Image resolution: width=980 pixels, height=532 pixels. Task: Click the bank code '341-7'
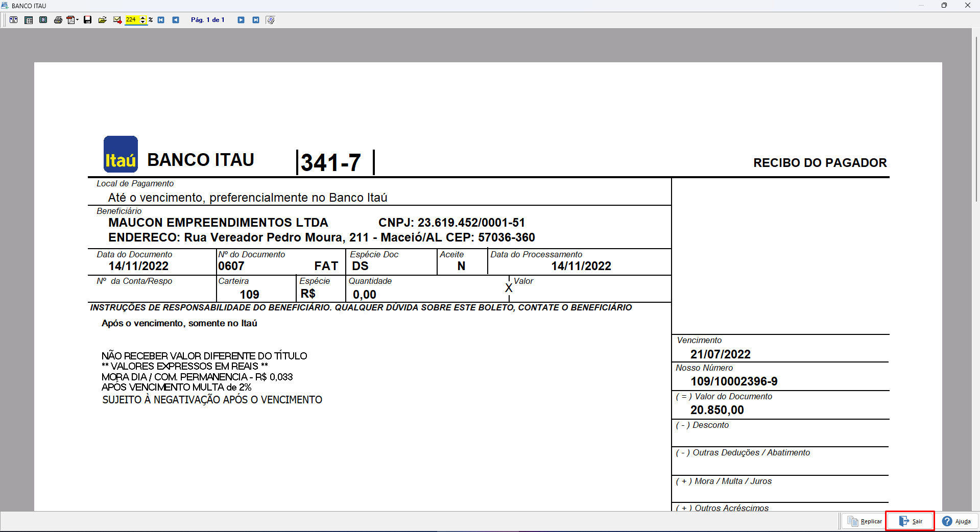331,163
